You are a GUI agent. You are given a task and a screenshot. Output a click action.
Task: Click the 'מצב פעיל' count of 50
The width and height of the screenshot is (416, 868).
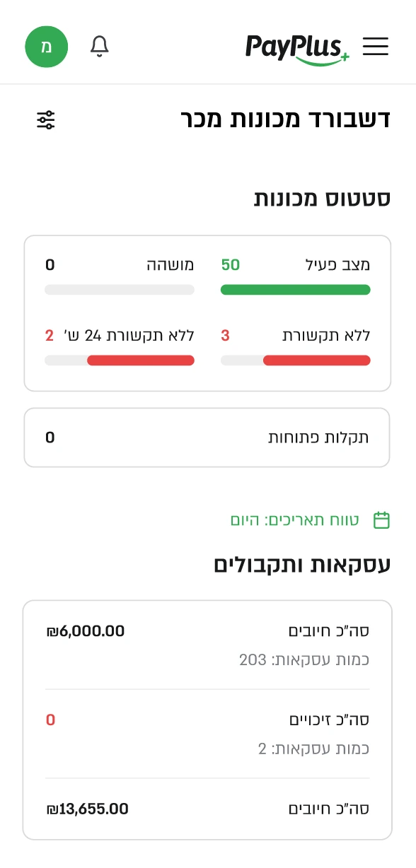(x=231, y=264)
